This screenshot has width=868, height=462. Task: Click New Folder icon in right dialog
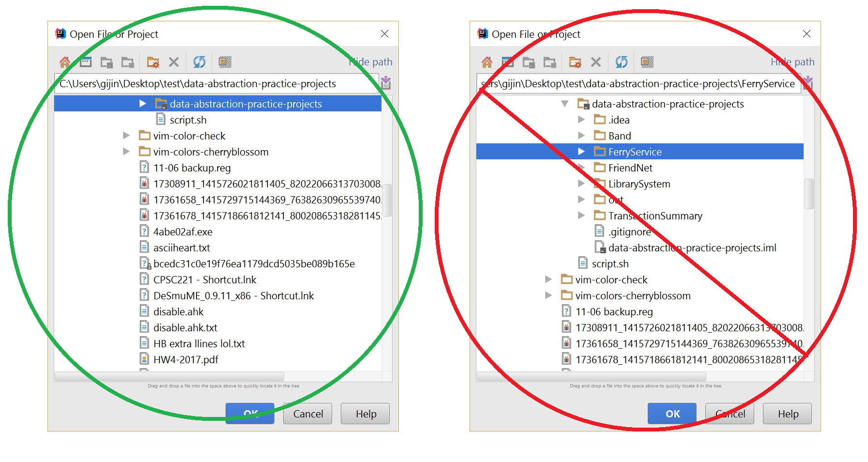tap(575, 62)
